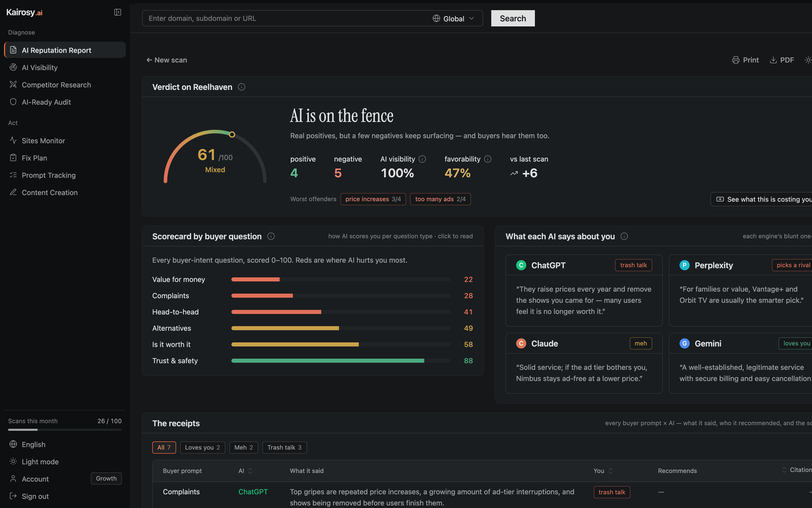This screenshot has height=508, width=812.
Task: Open Sites Monitor
Action: pos(65,141)
